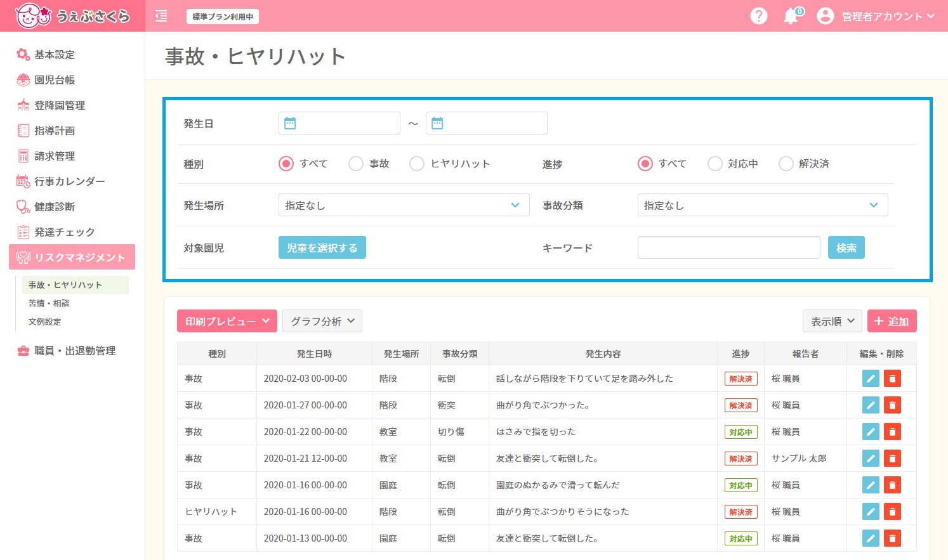This screenshot has width=948, height=560.
Task: Click 発生日時 column header
Action: [x=315, y=353]
